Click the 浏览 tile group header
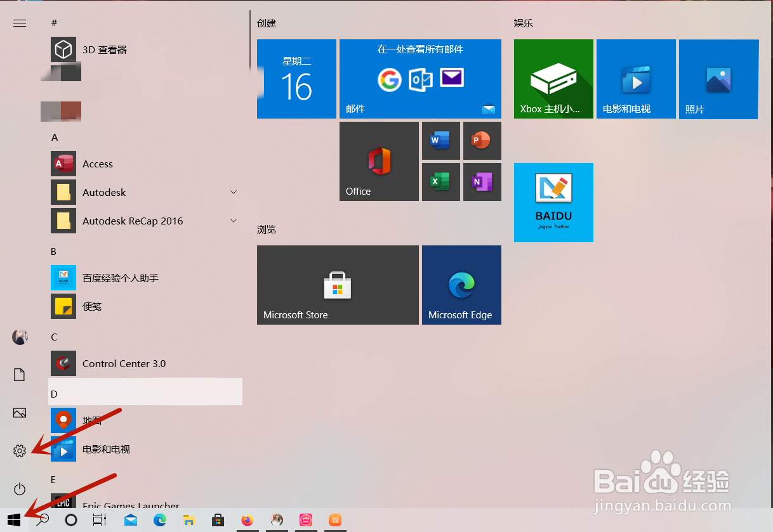The image size is (773, 532). point(267,229)
